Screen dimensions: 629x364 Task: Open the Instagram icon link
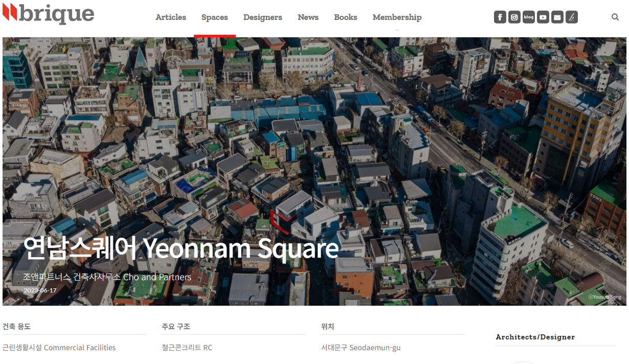click(x=514, y=17)
